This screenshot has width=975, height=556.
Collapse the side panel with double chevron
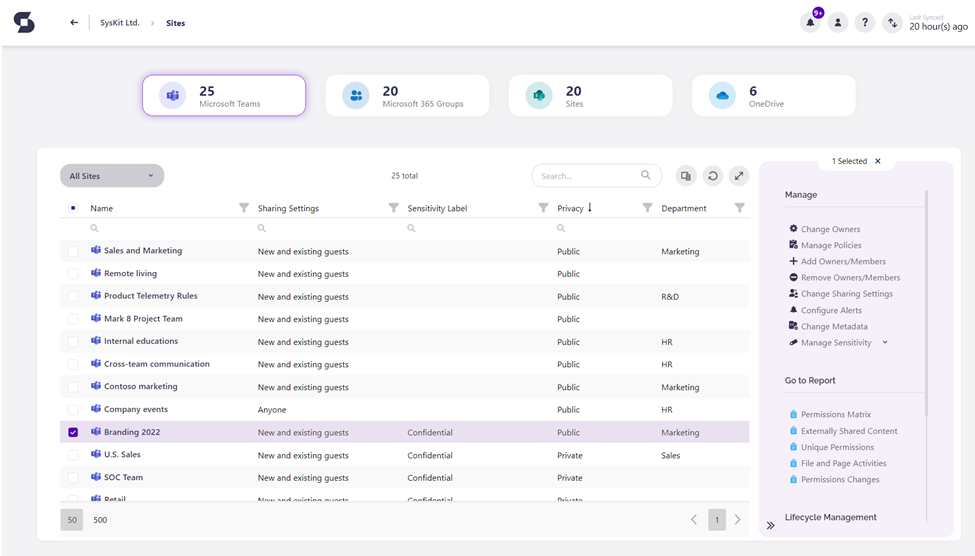(x=770, y=526)
